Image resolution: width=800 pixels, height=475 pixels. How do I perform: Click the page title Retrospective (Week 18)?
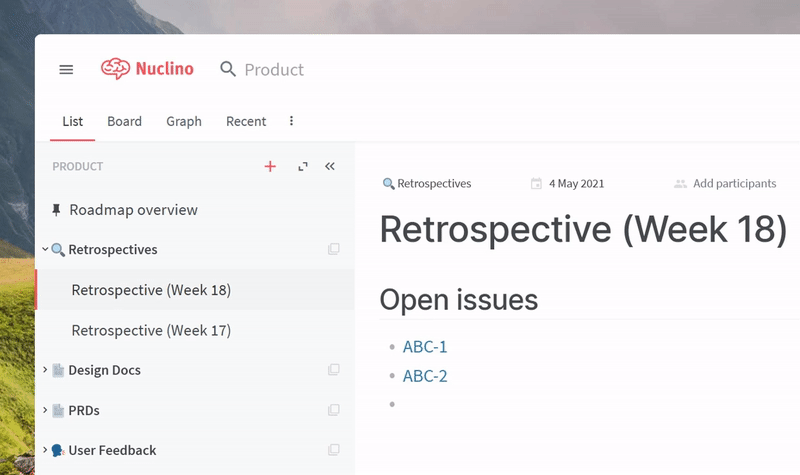click(x=584, y=230)
